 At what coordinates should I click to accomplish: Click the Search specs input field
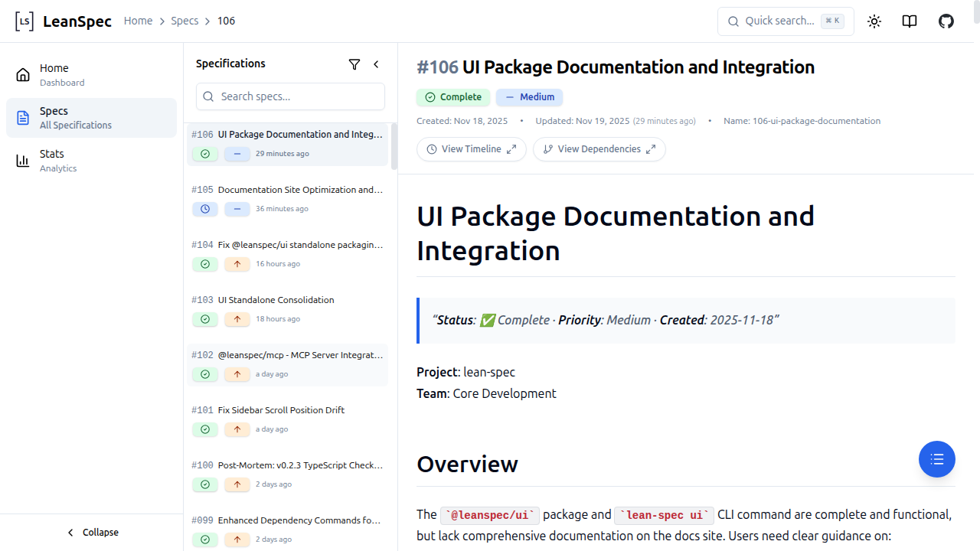290,96
